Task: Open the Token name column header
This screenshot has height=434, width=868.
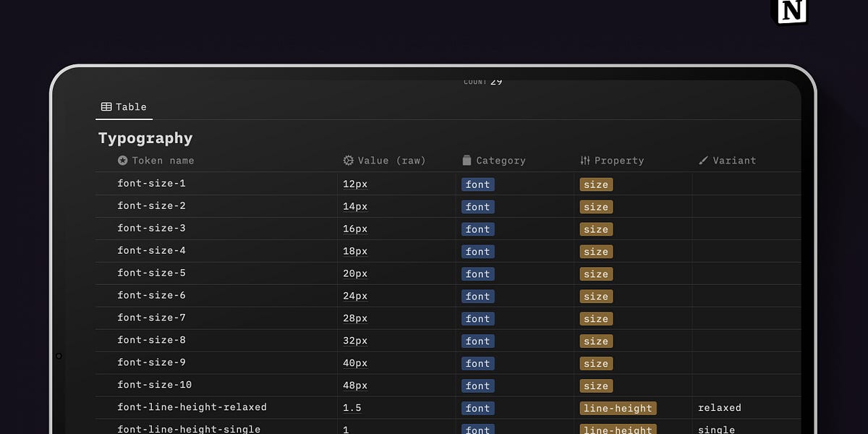Action: [x=156, y=161]
